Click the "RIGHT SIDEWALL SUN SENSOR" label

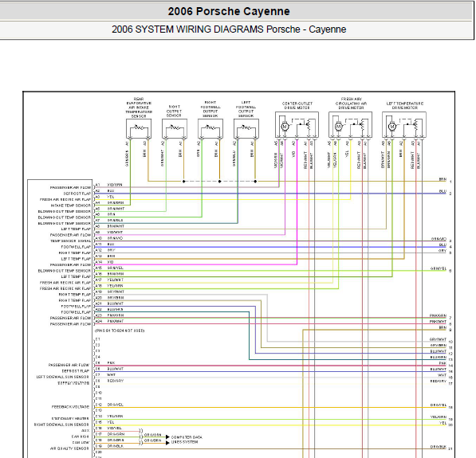click(61, 425)
